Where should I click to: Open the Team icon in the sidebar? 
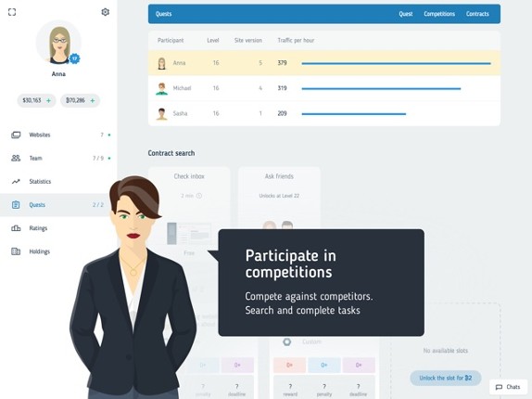[x=16, y=159]
